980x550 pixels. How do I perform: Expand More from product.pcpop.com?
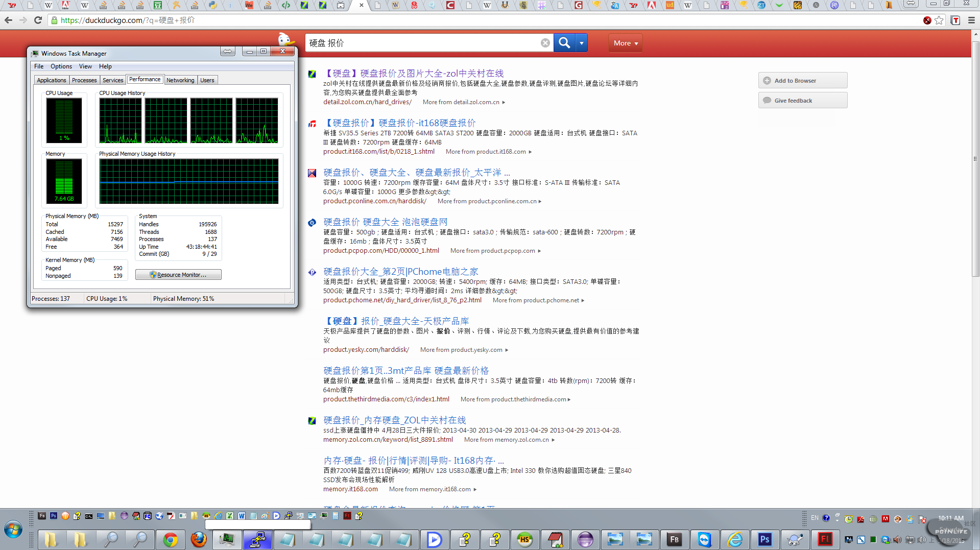(495, 251)
